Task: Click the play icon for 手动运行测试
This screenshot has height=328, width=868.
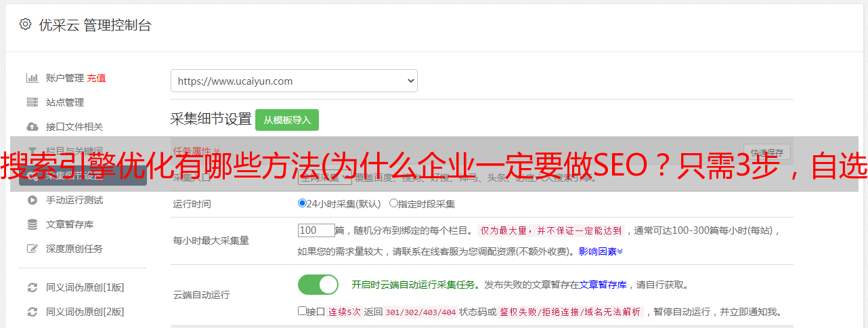Action: (x=32, y=200)
